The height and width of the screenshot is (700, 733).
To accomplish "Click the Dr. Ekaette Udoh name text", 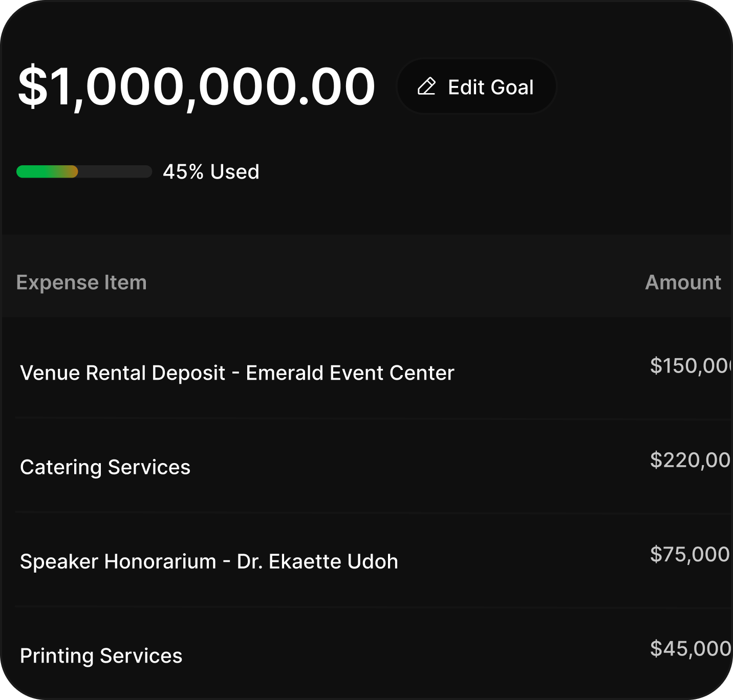I will click(317, 561).
